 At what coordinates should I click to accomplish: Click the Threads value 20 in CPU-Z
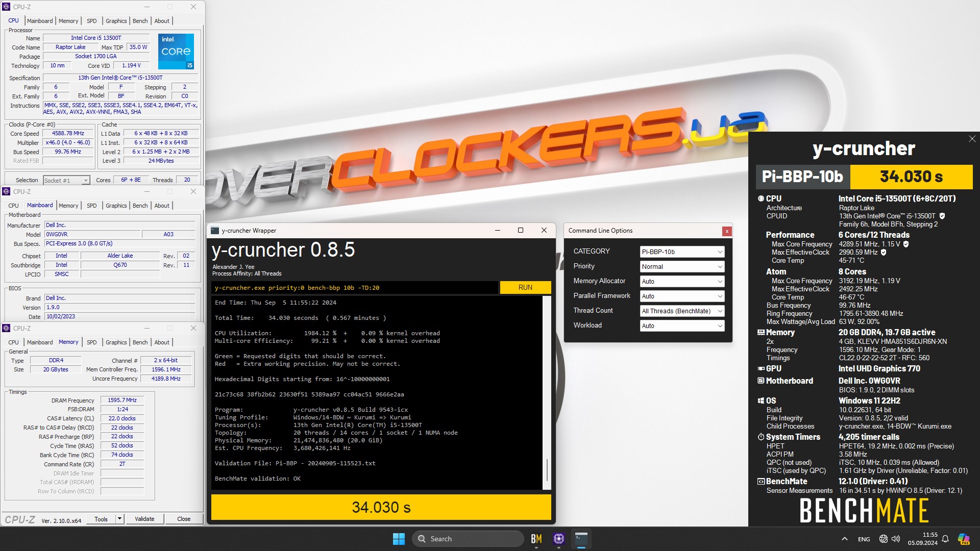[x=187, y=180]
